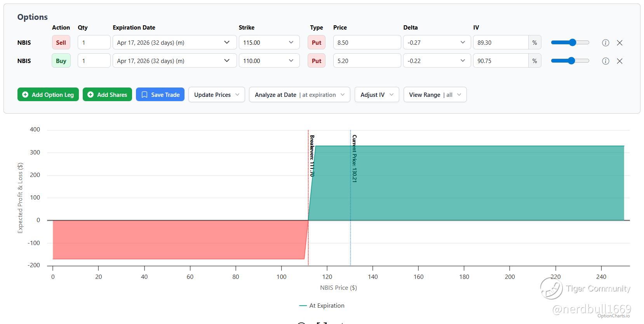644x324 pixels.
Task: Click the Add Shares button
Action: click(x=107, y=95)
